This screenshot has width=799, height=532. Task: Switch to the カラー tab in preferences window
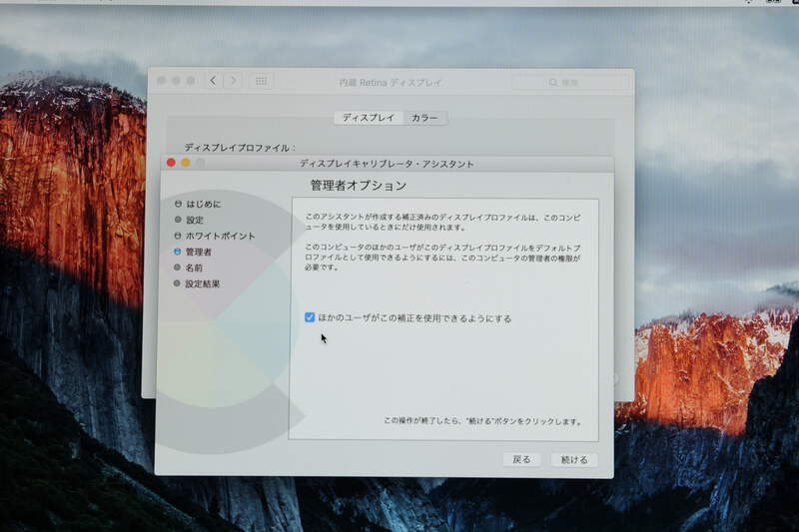point(424,118)
